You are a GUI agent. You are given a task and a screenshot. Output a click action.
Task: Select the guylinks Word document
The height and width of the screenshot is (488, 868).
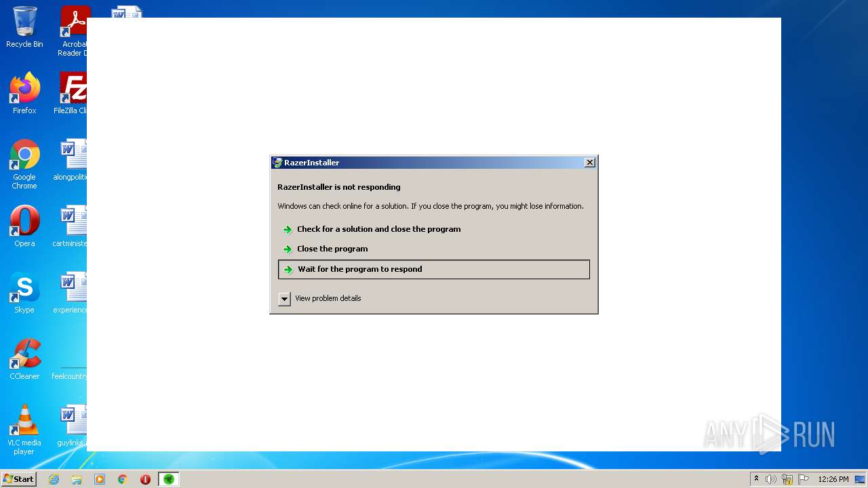(72, 426)
